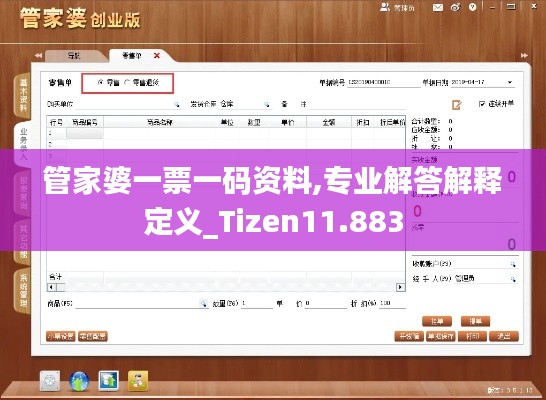Click the 退出 button
546x400 pixels.
504,336
